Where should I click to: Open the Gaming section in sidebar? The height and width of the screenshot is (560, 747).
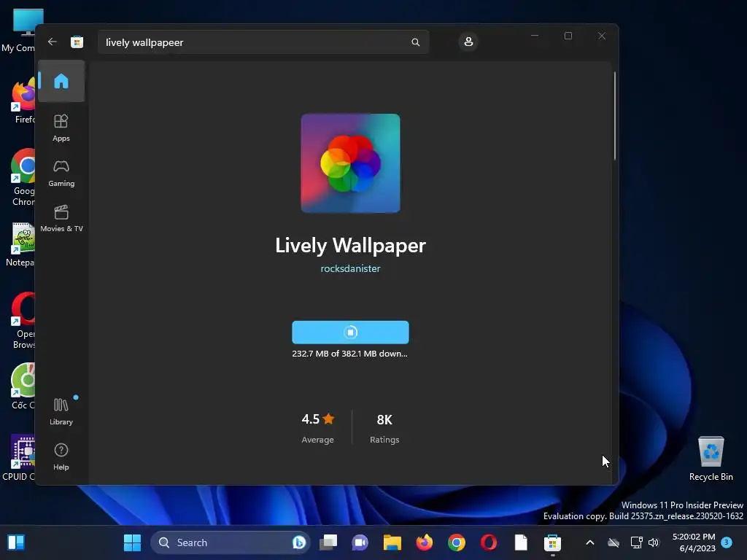[61, 173]
